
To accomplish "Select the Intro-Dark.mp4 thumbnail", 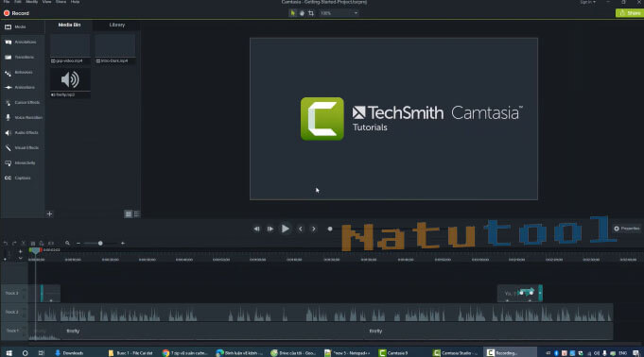I will [x=115, y=46].
